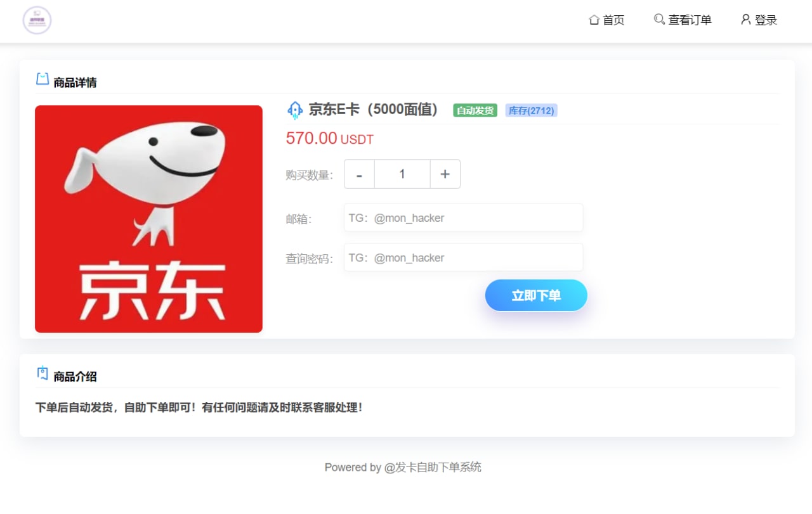
Task: Click the 登录 login link
Action: (764, 20)
